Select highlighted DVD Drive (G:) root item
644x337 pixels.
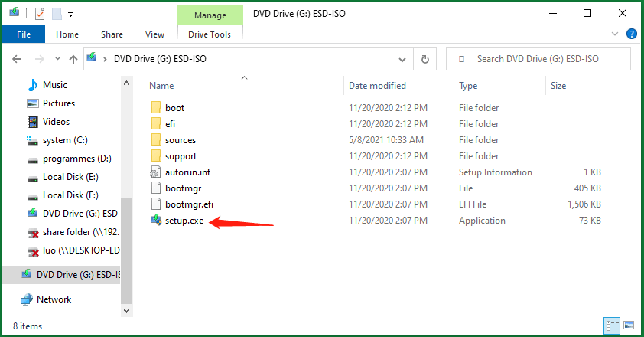[x=62, y=274]
